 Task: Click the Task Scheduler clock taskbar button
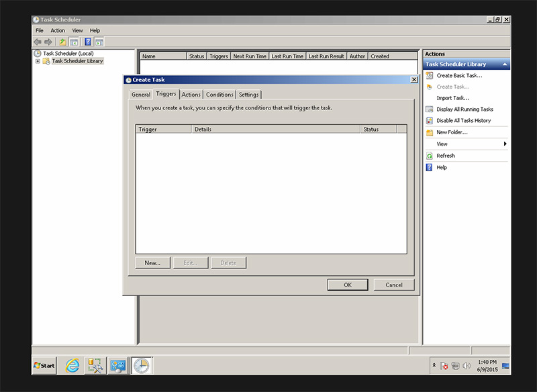point(142,366)
